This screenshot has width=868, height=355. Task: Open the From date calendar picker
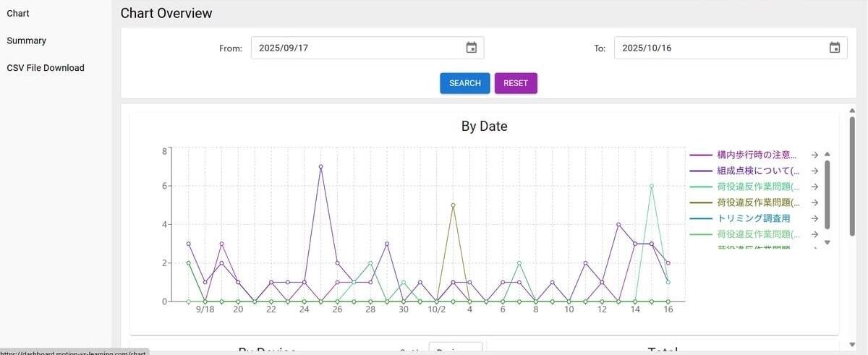coord(471,48)
